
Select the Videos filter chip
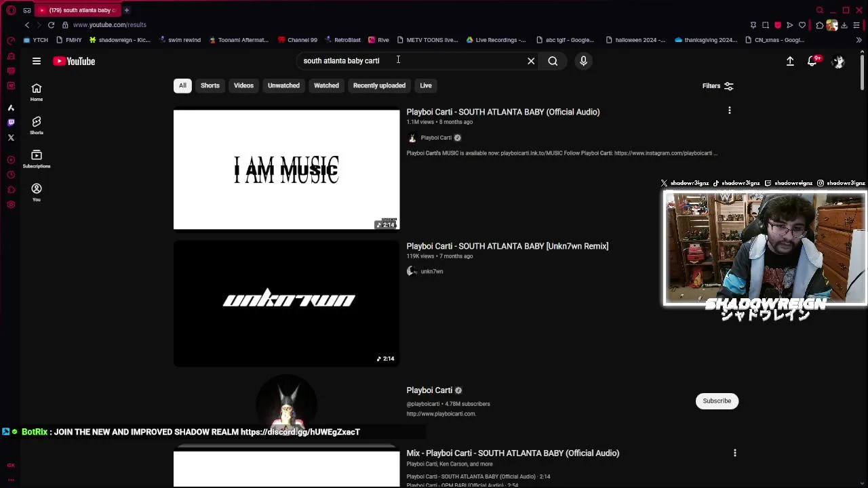click(x=243, y=85)
